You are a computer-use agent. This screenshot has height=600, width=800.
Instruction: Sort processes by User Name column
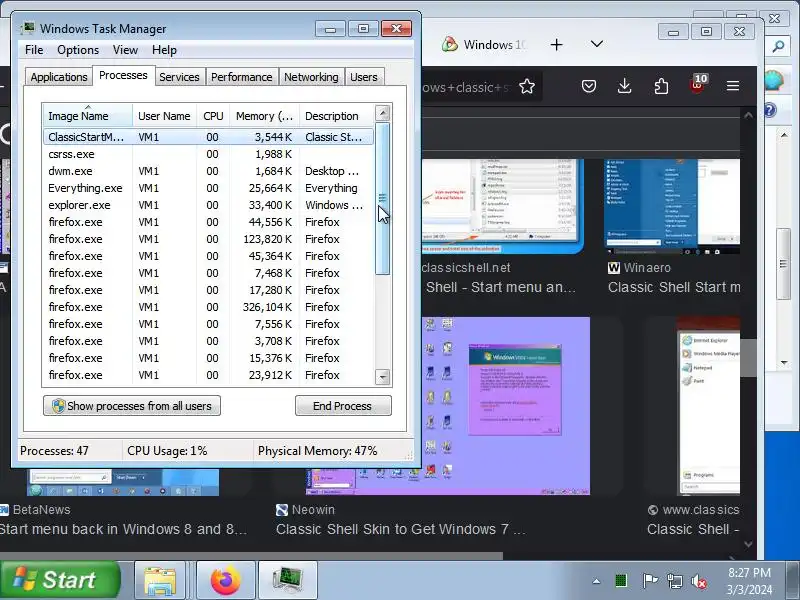[x=164, y=116]
